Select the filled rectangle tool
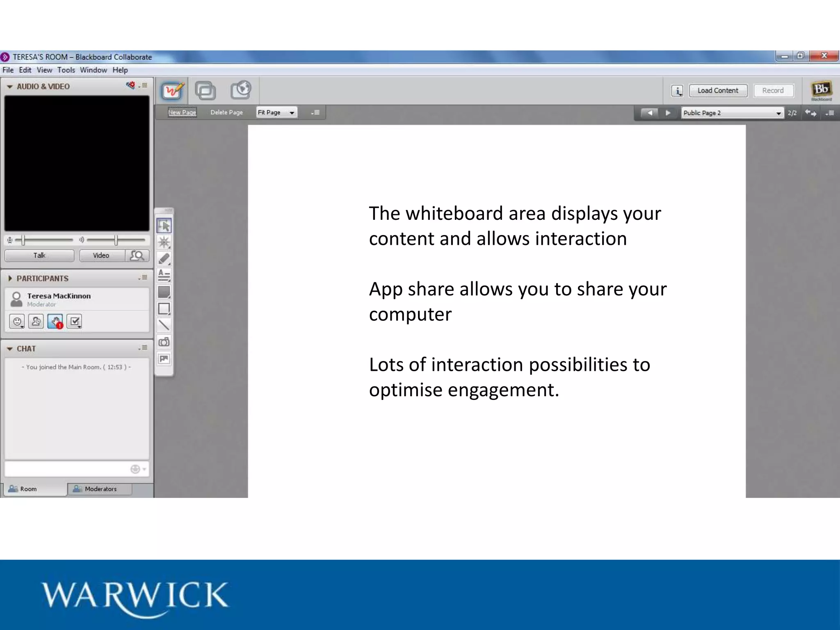The width and height of the screenshot is (840, 630). click(x=164, y=292)
